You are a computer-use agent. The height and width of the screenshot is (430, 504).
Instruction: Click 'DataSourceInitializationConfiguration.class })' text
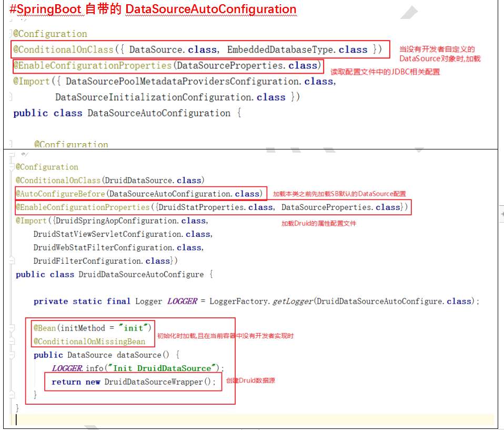[x=177, y=97]
